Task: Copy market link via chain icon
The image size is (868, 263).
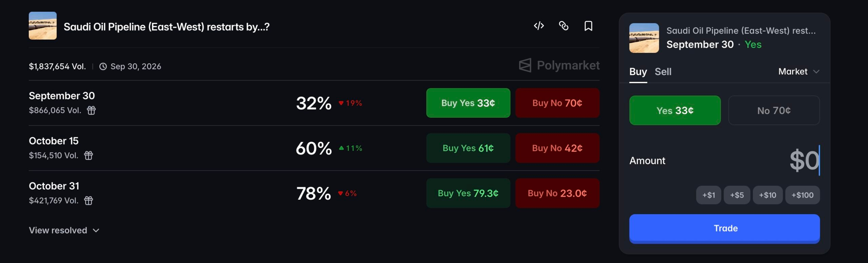Action: click(564, 26)
